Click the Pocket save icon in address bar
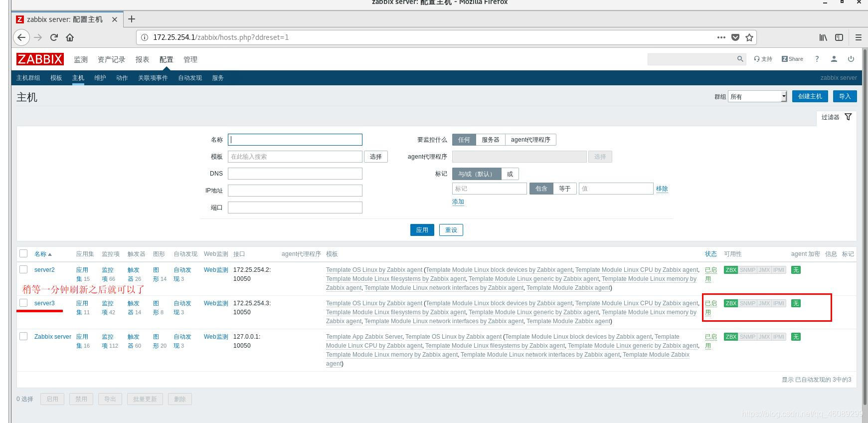 point(735,37)
